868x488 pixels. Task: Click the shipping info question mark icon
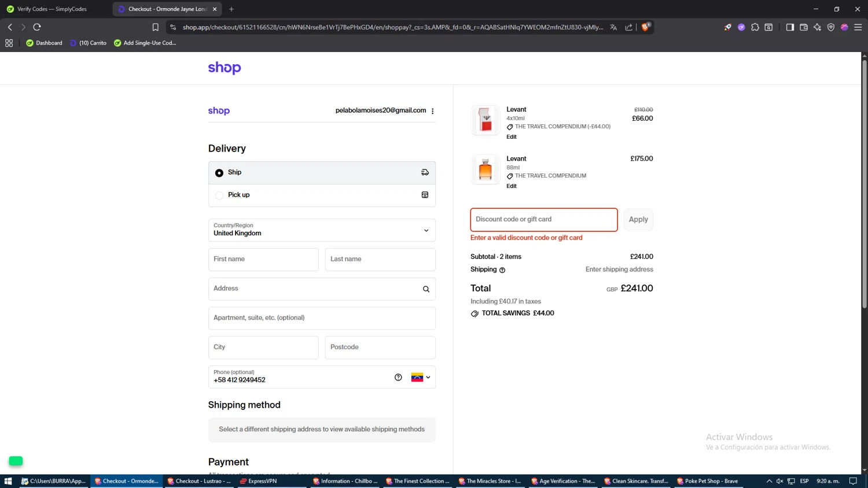tap(502, 270)
